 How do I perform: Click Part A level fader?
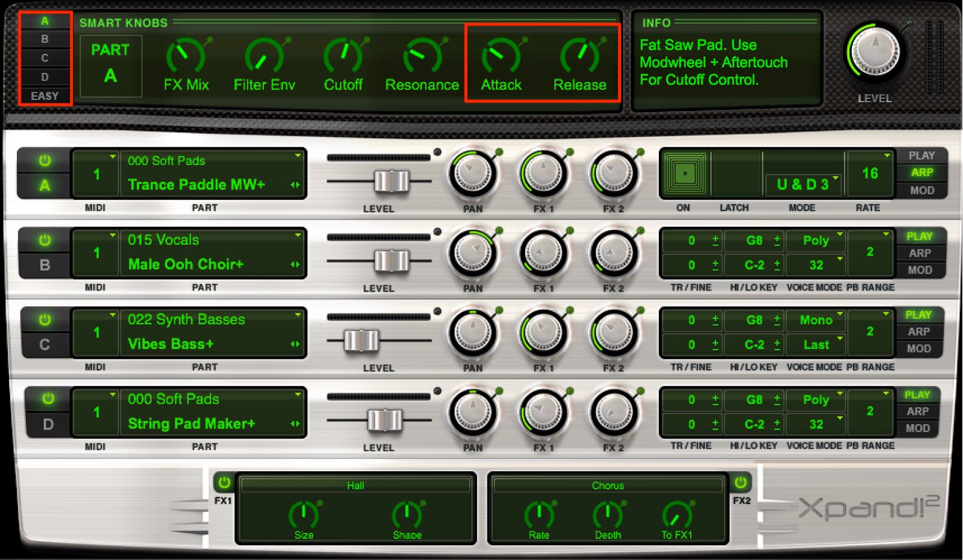coord(392,181)
